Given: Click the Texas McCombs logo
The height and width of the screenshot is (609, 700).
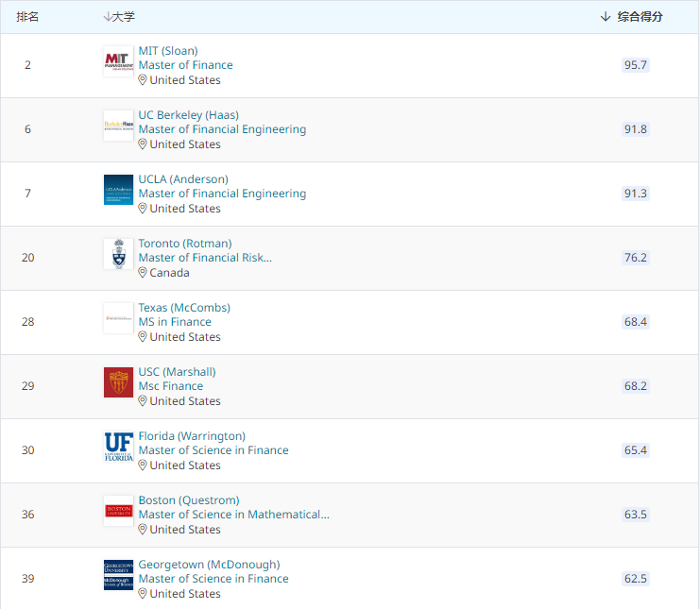Looking at the screenshot, I should [x=118, y=318].
